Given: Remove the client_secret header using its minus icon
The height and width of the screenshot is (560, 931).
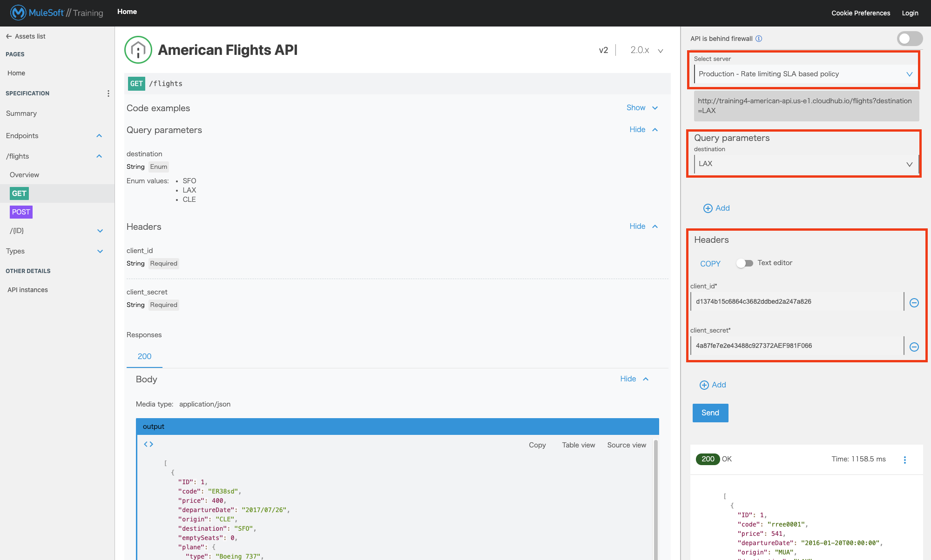Looking at the screenshot, I should 914,347.
